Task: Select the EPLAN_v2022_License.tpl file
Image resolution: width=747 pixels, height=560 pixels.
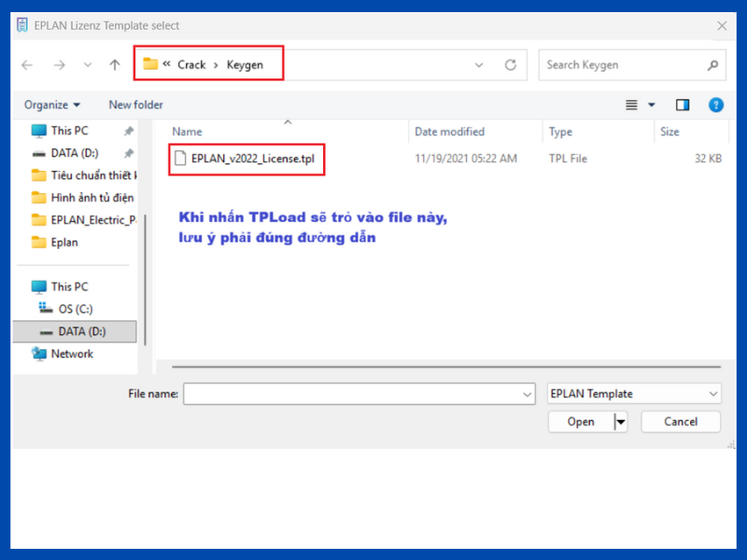Action: [252, 159]
